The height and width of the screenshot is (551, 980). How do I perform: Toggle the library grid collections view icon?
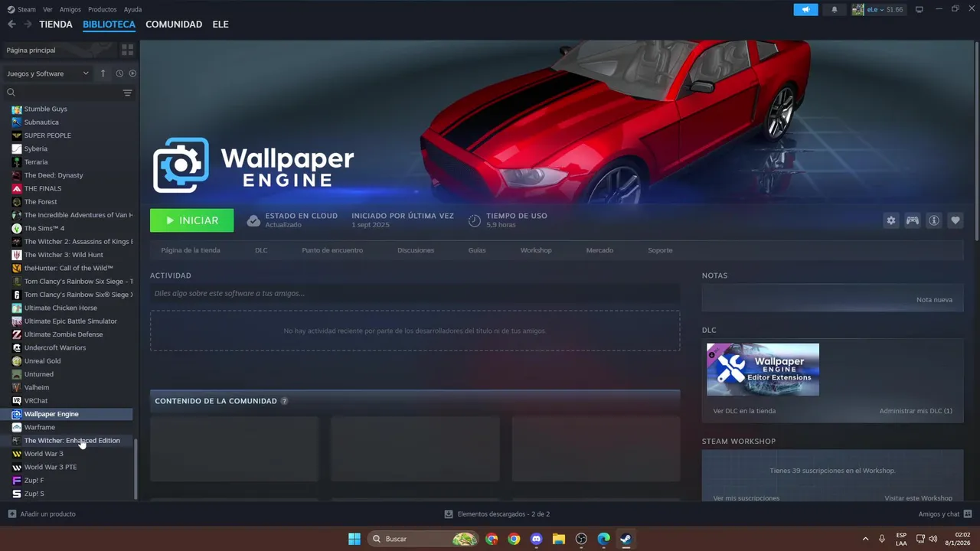coord(127,50)
